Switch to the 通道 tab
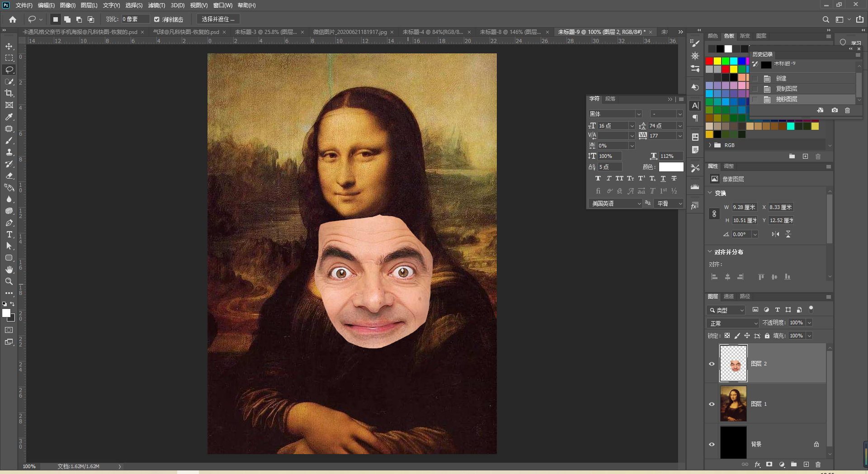 point(728,297)
